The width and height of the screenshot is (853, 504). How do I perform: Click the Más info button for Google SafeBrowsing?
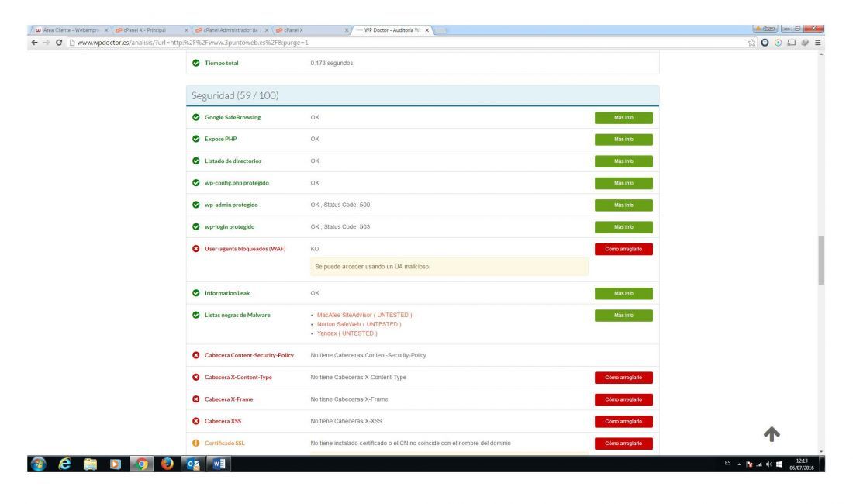623,117
